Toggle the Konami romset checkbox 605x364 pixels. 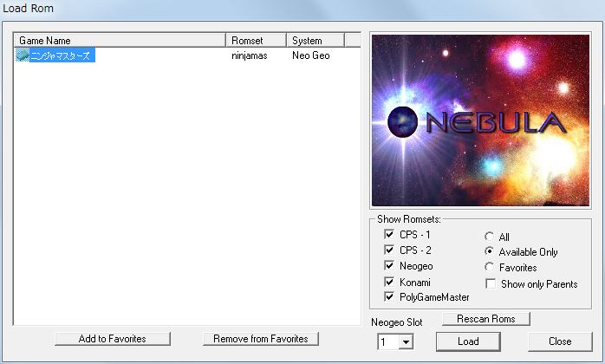point(389,282)
